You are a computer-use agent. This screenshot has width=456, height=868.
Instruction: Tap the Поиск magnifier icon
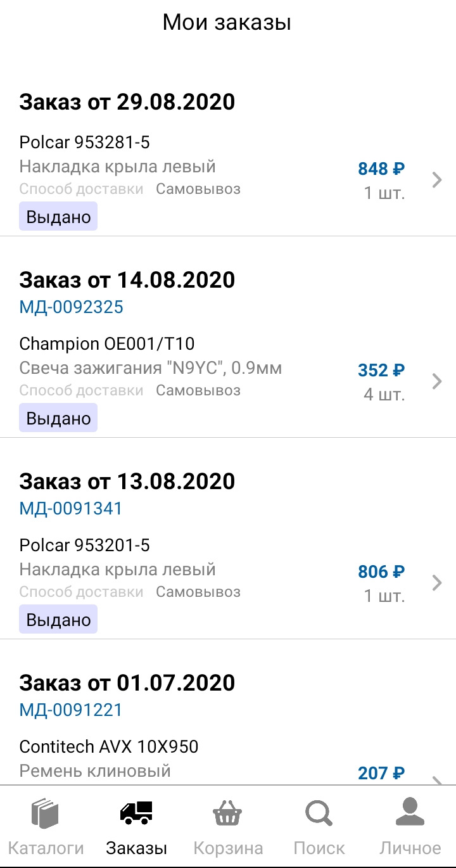pos(319,813)
